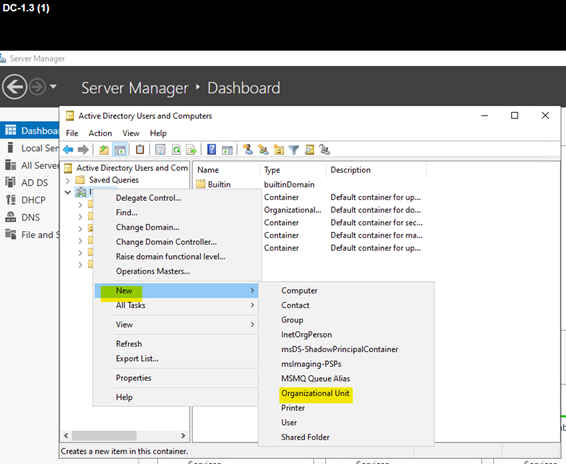Choose Export List... from context menu
This screenshot has height=464, width=566.
(176, 359)
